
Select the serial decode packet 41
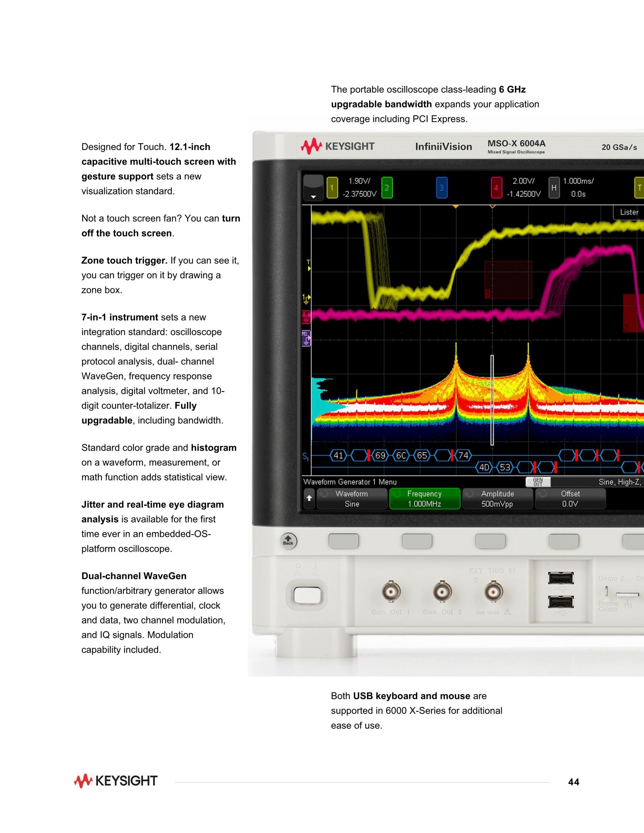338,455
